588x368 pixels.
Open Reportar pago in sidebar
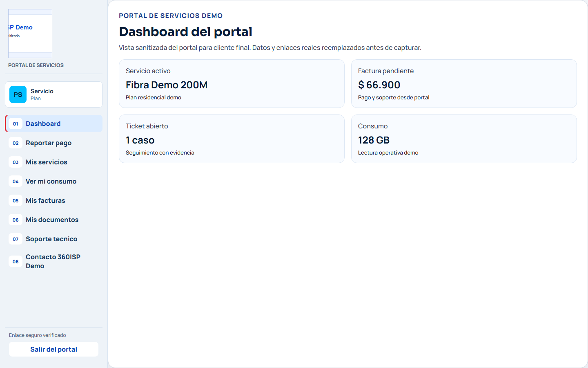tap(53, 143)
